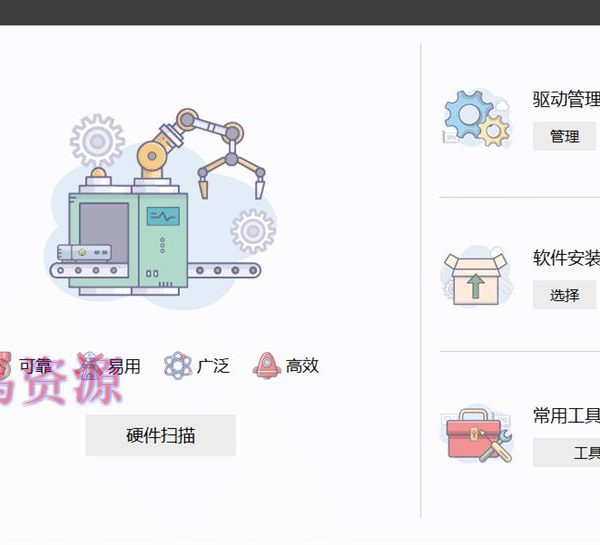
Task: Click the 高效 feature label
Action: (x=302, y=366)
